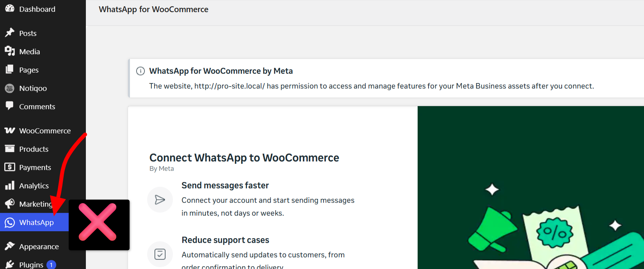
Task: Click the Plugins plug icon
Action: pos(10,264)
